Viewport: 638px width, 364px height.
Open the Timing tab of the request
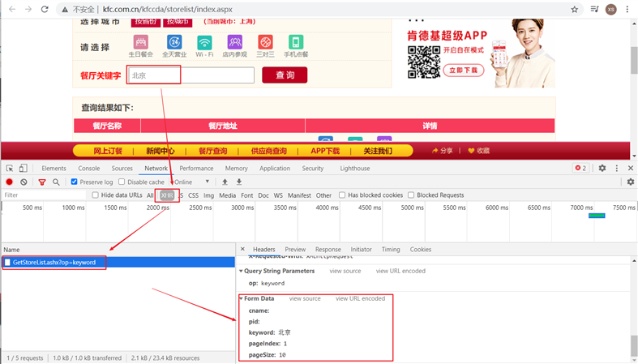pyautogui.click(x=391, y=250)
